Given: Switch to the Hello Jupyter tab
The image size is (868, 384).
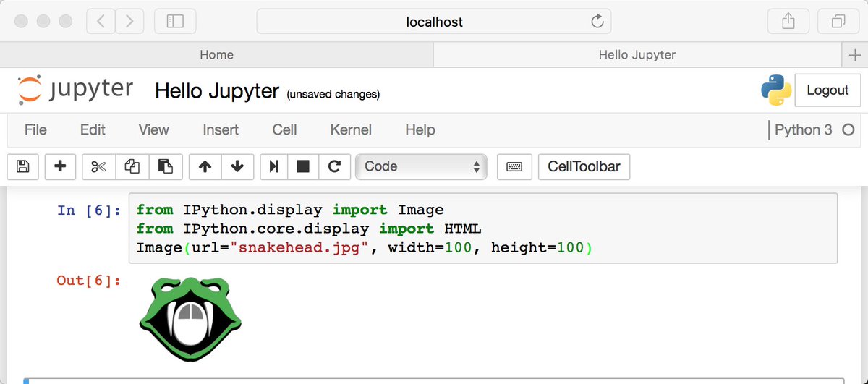Looking at the screenshot, I should tap(637, 55).
